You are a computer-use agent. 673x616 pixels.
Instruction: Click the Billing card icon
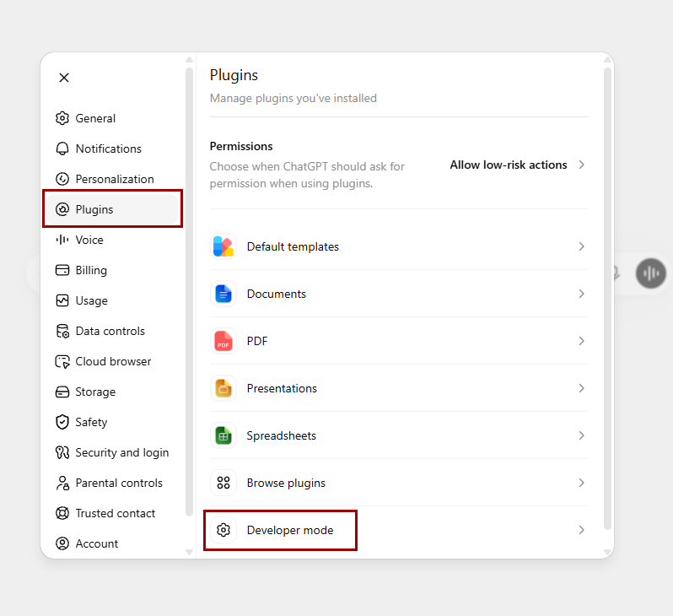click(x=62, y=270)
